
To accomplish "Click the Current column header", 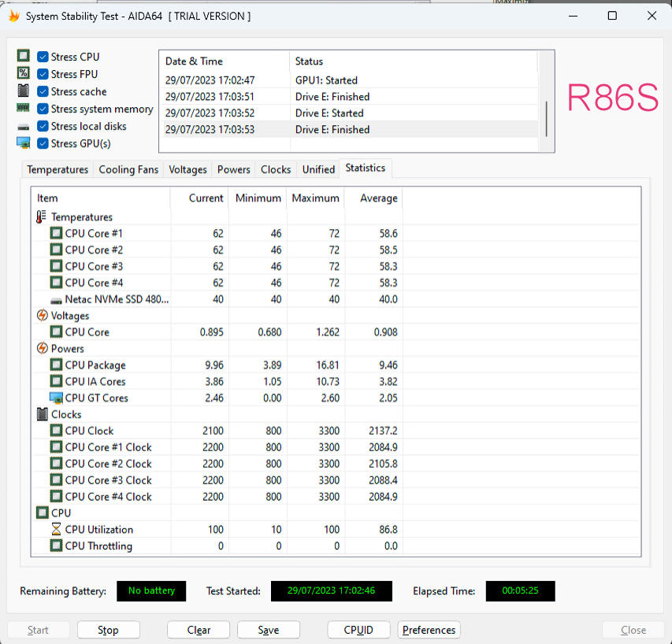I will coord(199,198).
